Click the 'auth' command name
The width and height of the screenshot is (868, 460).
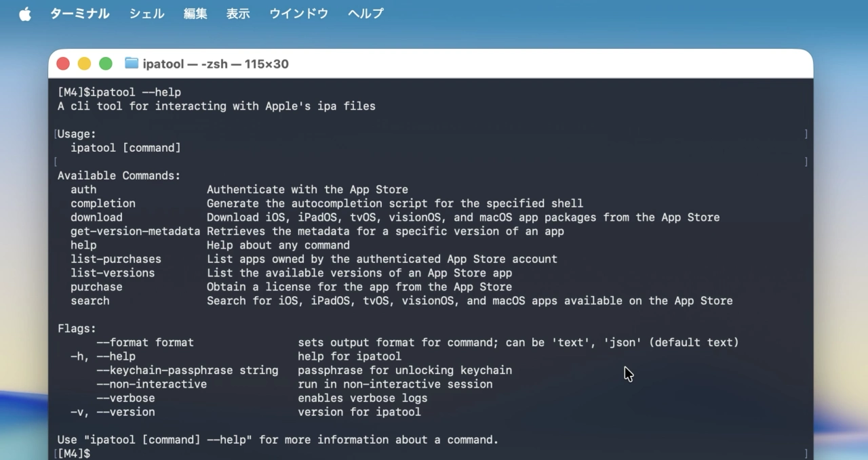(x=83, y=190)
